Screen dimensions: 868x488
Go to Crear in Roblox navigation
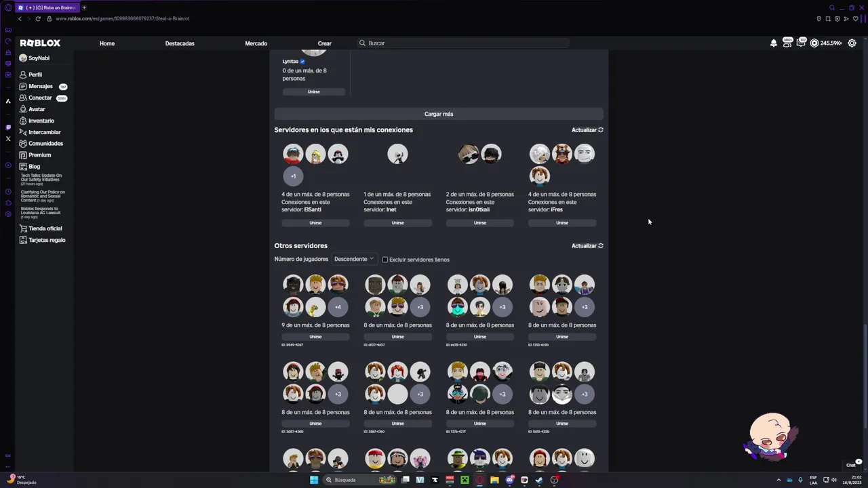(325, 43)
